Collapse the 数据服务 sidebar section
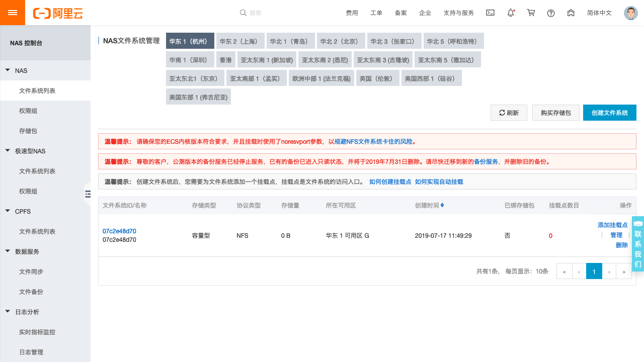The height and width of the screenshot is (362, 644). pos(8,251)
